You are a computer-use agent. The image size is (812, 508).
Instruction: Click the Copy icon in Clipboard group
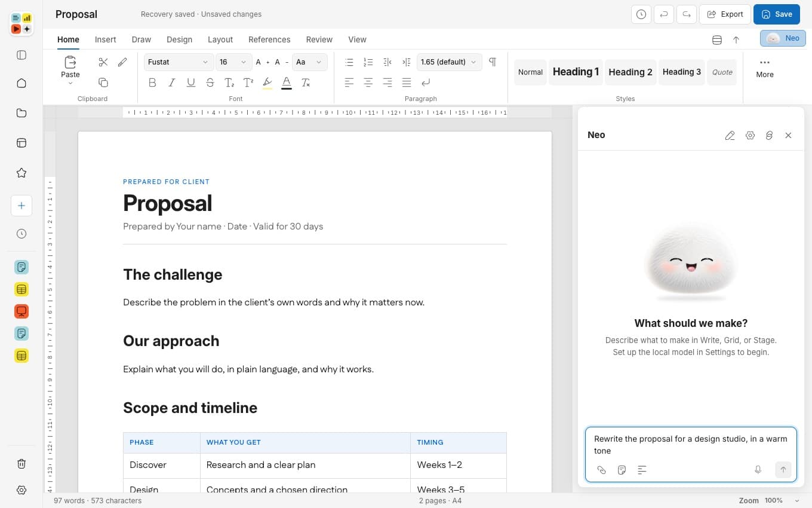(x=103, y=82)
